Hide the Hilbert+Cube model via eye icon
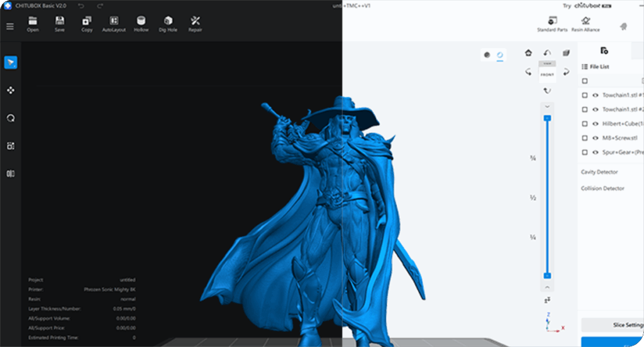The height and width of the screenshot is (347, 644). (595, 124)
